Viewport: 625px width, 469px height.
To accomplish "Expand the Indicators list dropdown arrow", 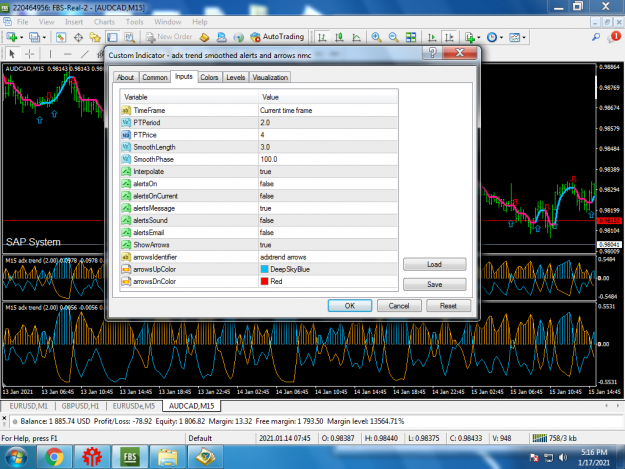I will click(479, 38).
